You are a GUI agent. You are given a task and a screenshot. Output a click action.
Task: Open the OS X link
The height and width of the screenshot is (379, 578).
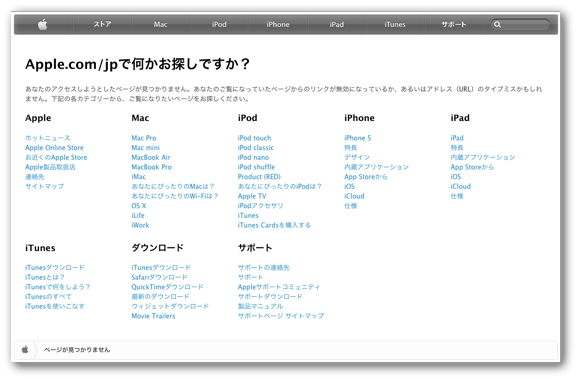coord(139,206)
